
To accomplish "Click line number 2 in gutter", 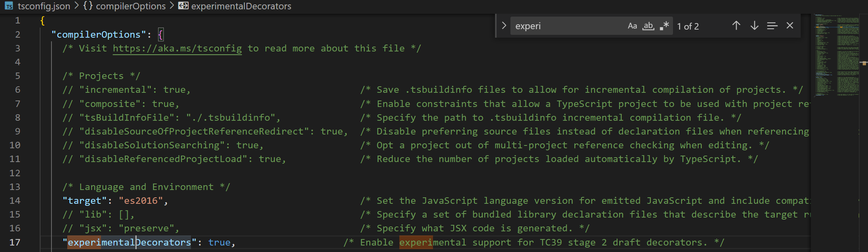I will 18,34.
